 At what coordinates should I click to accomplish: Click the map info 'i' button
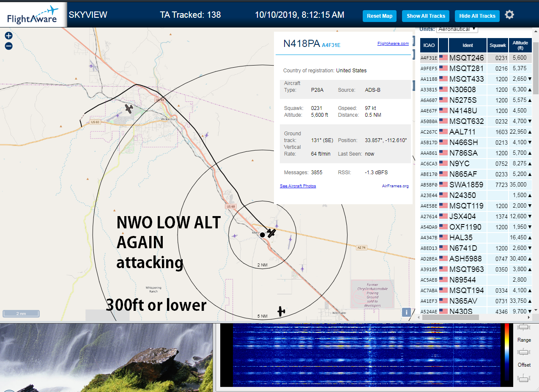click(x=406, y=312)
